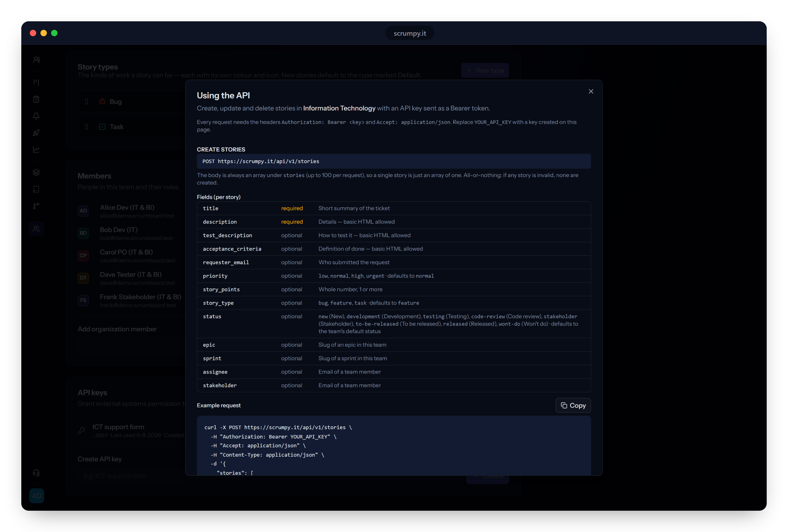Open notifications bell in sidebar
Image resolution: width=788 pixels, height=532 pixels.
tap(36, 116)
